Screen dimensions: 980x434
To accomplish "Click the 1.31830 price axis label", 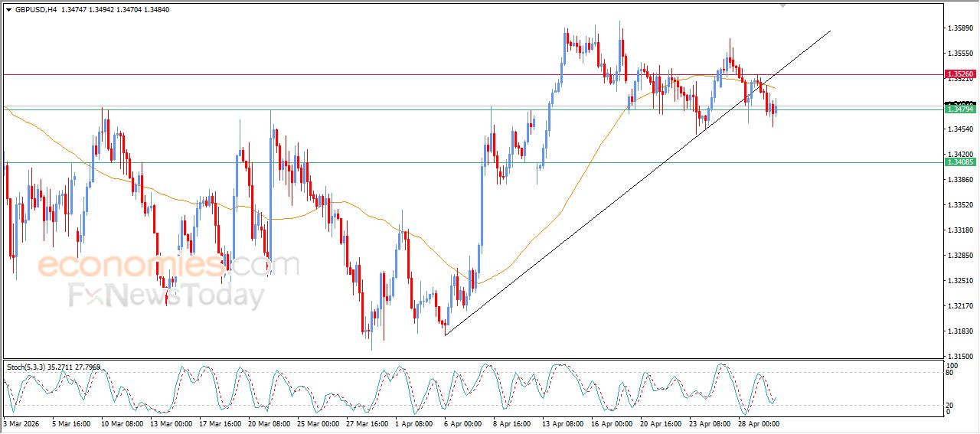I will [x=960, y=331].
